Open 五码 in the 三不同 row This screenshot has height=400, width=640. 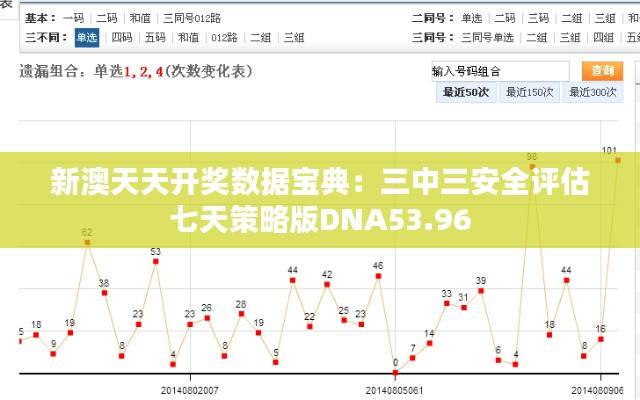(155, 38)
